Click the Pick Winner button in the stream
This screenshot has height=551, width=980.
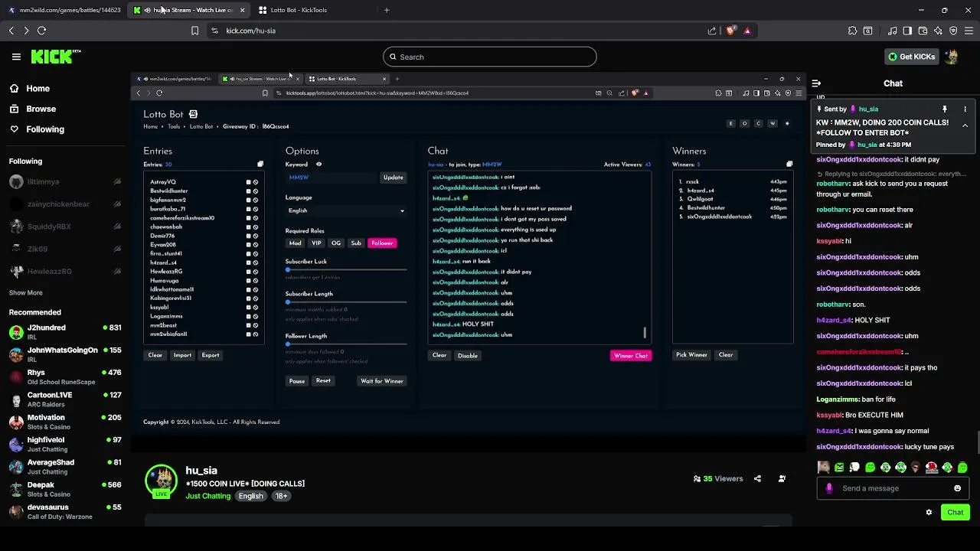pos(691,355)
